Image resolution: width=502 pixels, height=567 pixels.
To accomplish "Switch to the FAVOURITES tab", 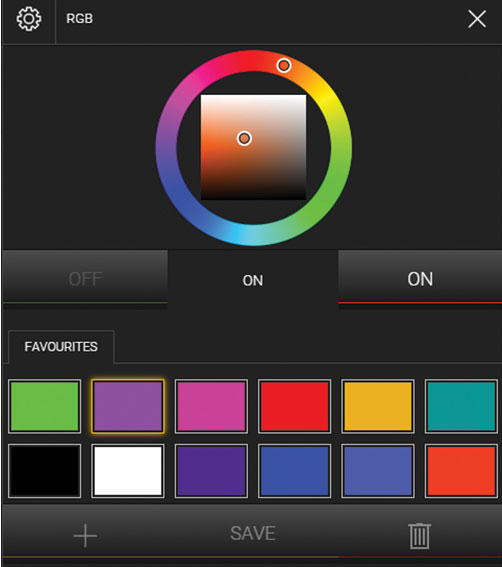I will (61, 346).
